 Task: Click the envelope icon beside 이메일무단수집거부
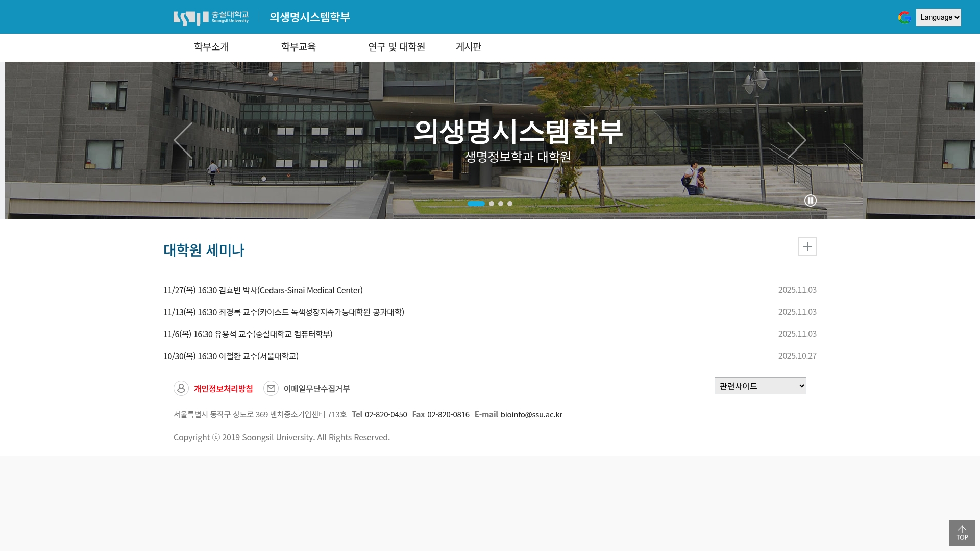click(x=271, y=388)
